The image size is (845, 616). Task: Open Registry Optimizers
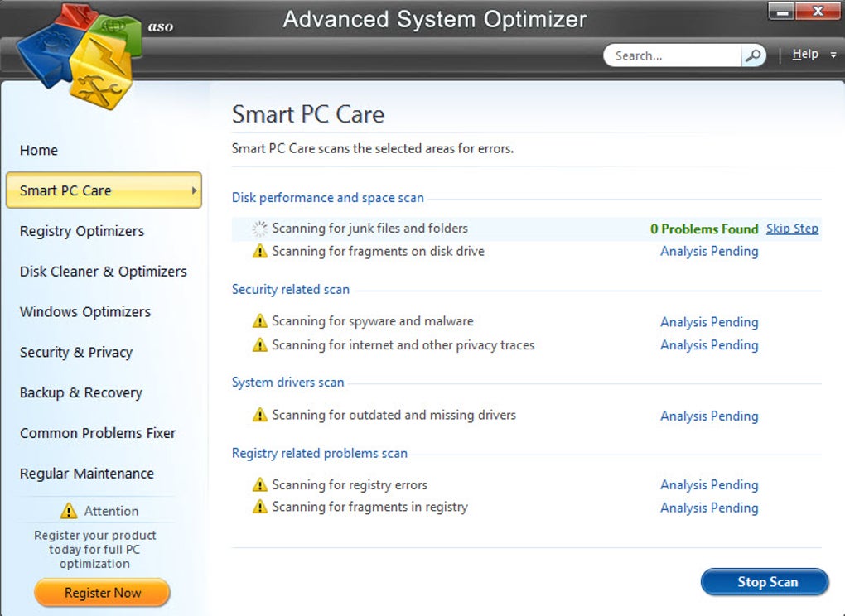tap(82, 231)
